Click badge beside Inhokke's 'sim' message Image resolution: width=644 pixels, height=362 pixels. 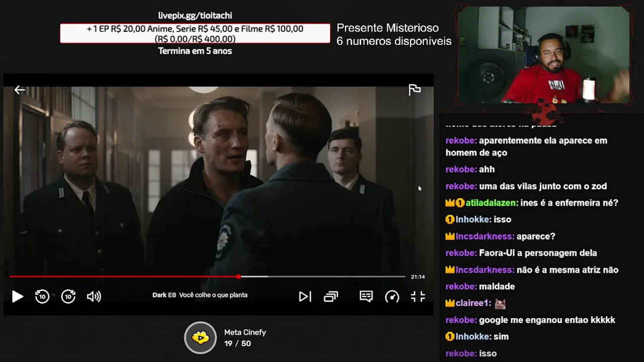450,336
